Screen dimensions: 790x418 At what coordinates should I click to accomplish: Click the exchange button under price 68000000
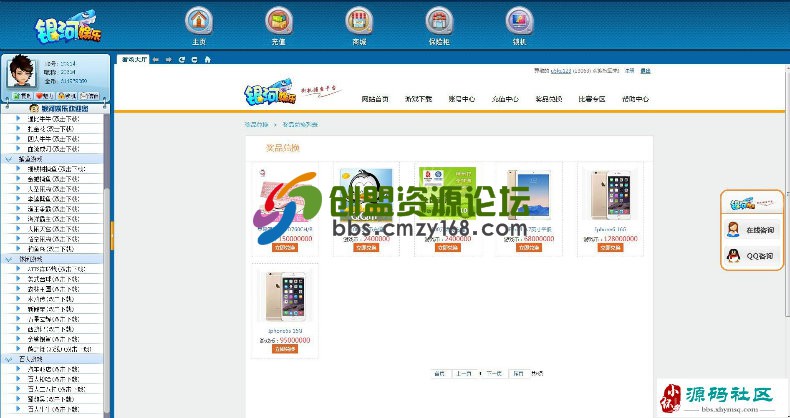point(529,248)
